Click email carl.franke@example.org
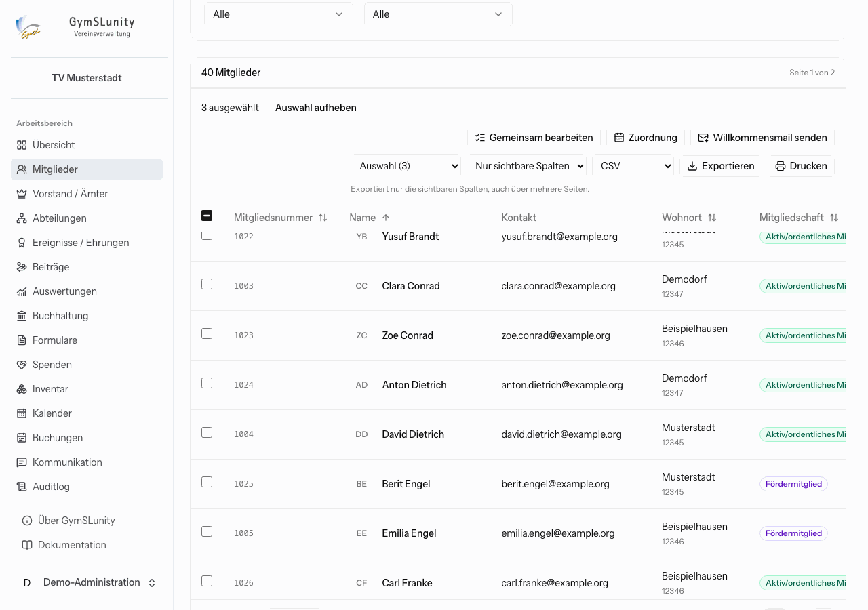This screenshot has width=868, height=610. tap(555, 583)
